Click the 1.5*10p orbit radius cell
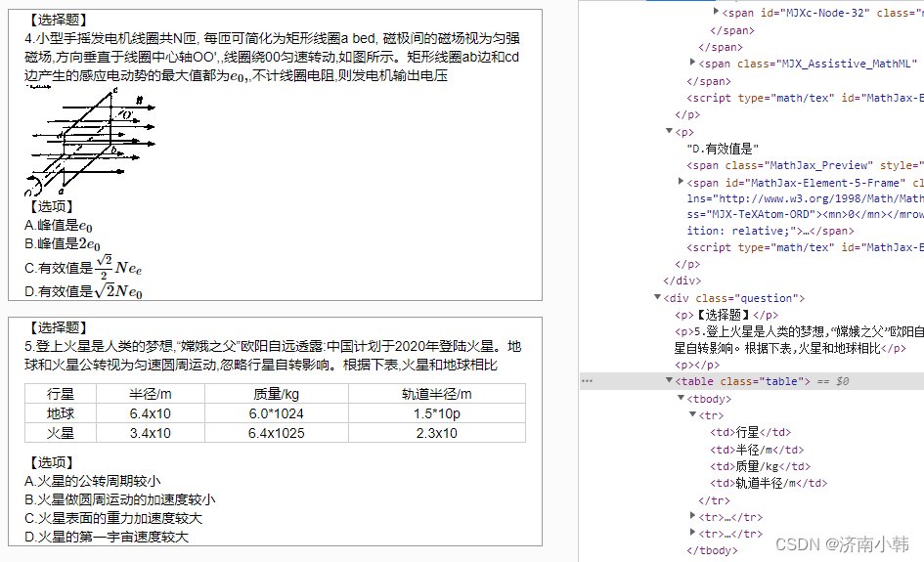Image resolution: width=924 pixels, height=562 pixels. coord(437,413)
